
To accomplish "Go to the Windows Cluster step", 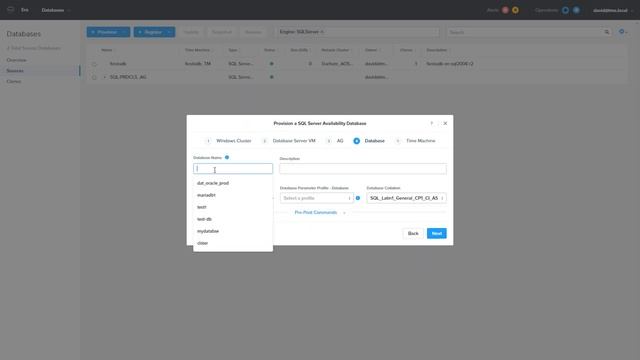I will 229,141.
